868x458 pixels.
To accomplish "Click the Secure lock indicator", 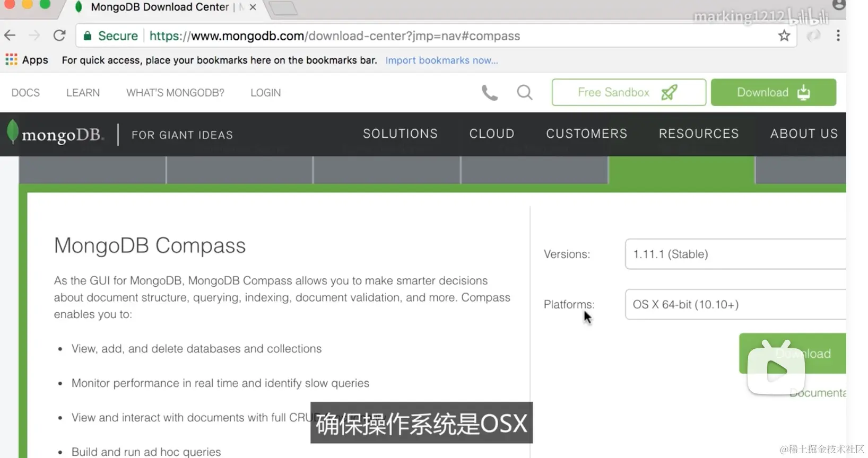I will click(111, 36).
